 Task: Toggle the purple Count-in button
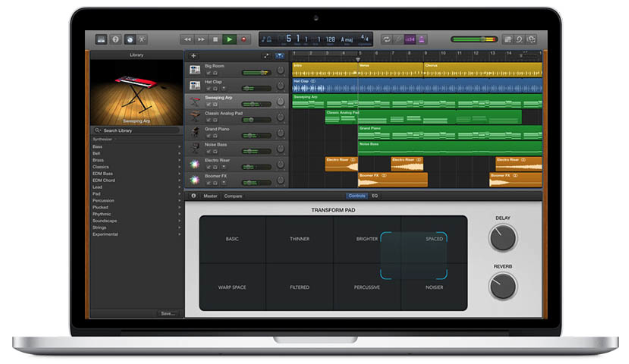pyautogui.click(x=410, y=39)
